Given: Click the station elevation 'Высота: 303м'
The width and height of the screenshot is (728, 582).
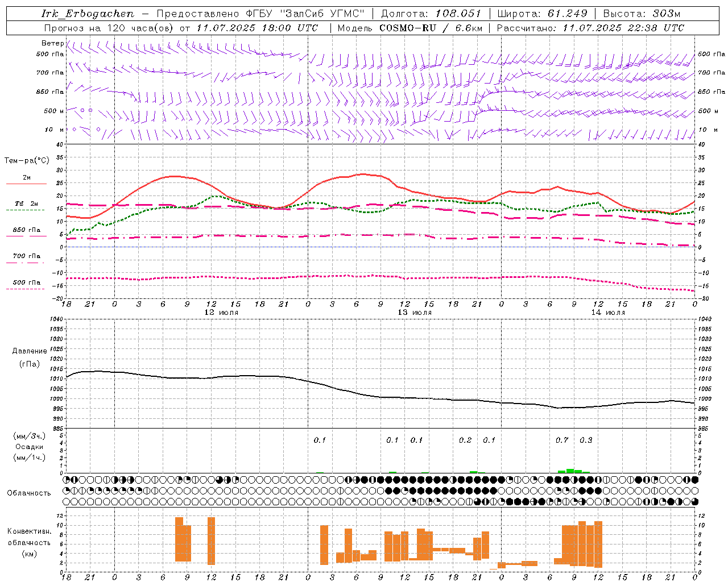Looking at the screenshot, I should [x=642, y=14].
